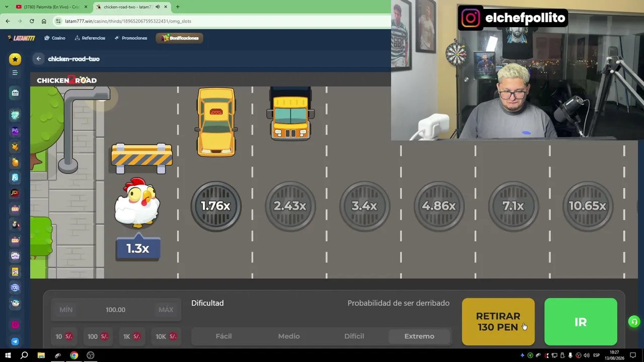This screenshot has height=362, width=644.
Task: Open the site information icon in the address bar
Action: point(58,21)
